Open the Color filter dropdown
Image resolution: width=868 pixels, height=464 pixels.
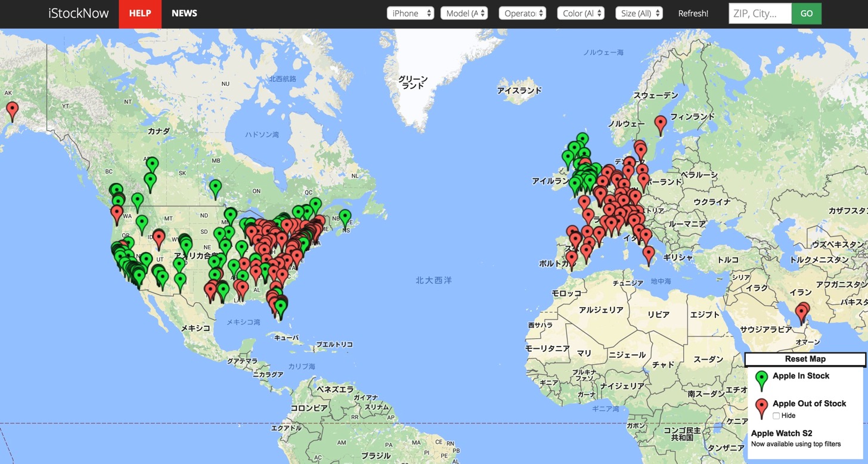tap(581, 13)
